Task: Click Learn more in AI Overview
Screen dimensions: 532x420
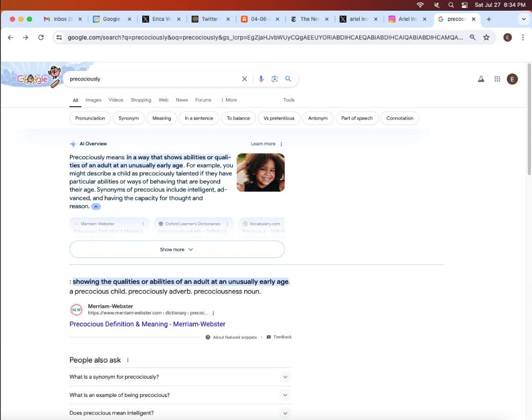Action: [x=263, y=144]
